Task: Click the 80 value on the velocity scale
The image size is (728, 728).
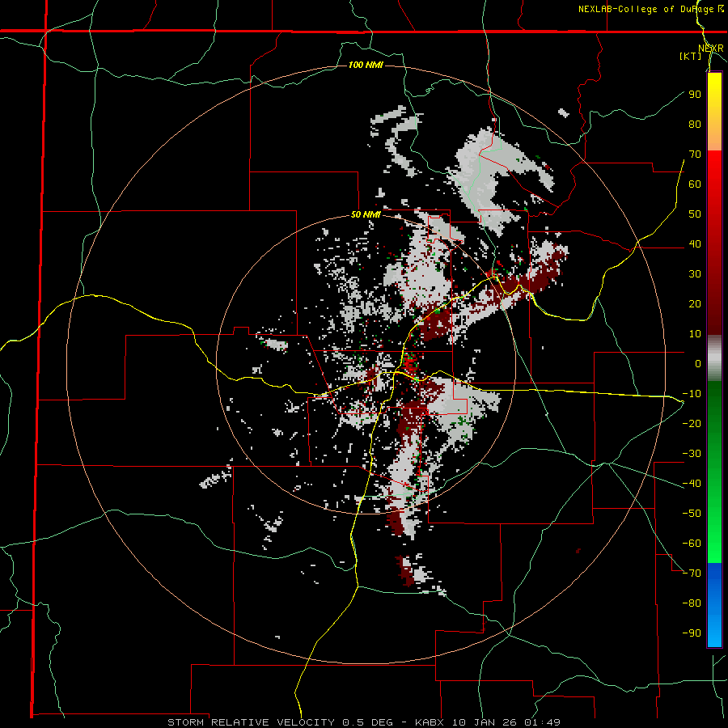Action: click(695, 124)
